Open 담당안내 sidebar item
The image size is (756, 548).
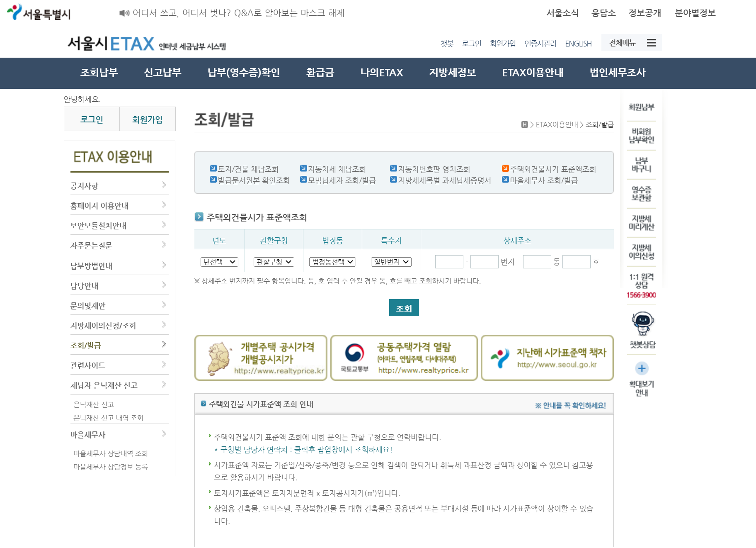click(119, 285)
